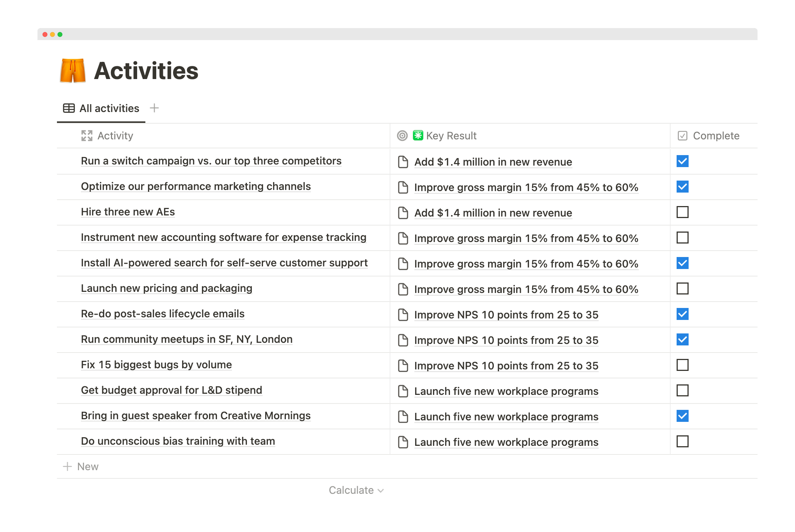
Task: Uncheck Complete for Bring in guest speaker
Action: [x=683, y=416]
